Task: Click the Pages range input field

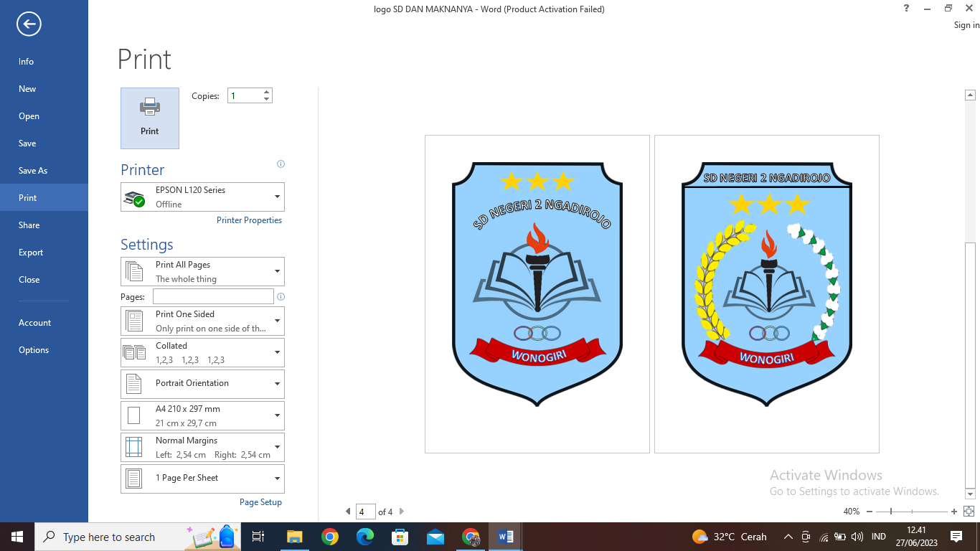Action: 213,296
